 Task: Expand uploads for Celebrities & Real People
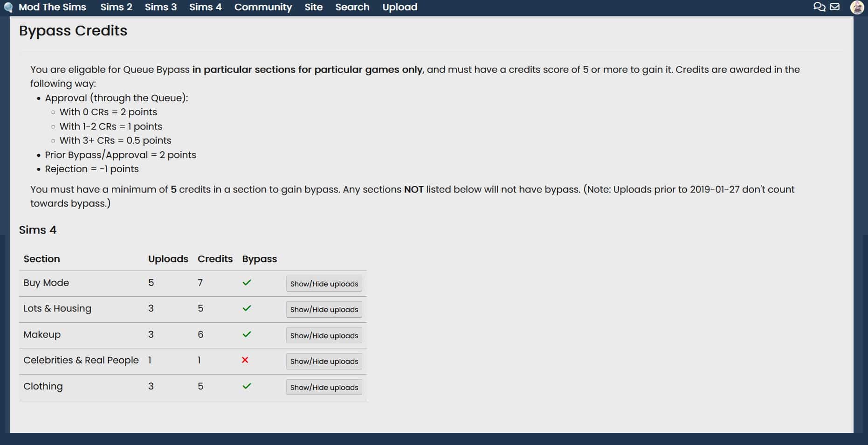(x=324, y=362)
